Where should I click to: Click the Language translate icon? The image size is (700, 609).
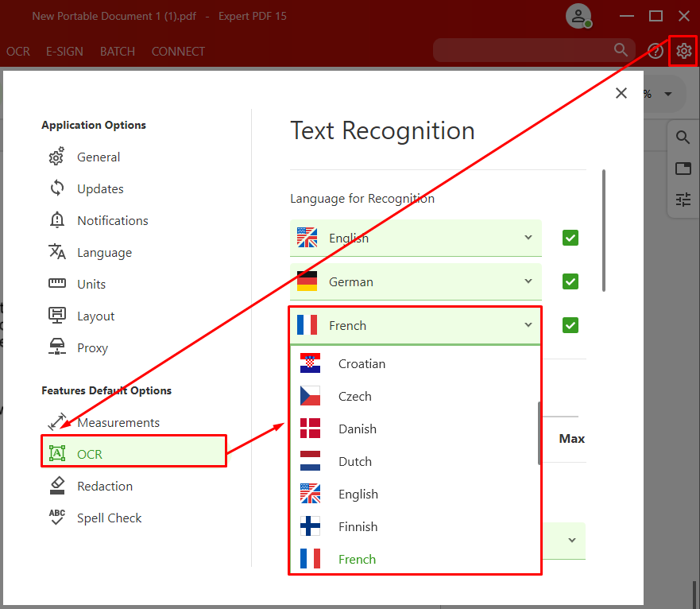(56, 251)
